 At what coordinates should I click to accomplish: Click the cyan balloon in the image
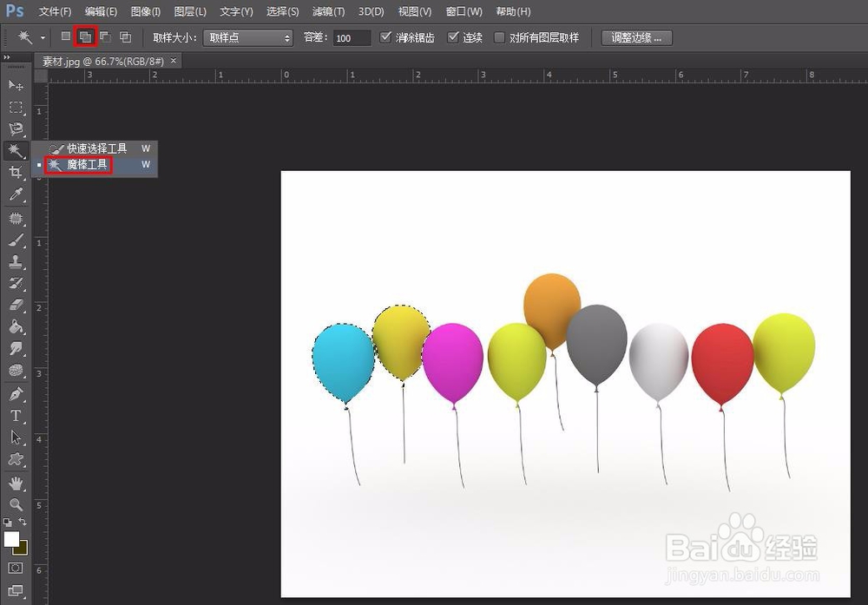[x=343, y=363]
